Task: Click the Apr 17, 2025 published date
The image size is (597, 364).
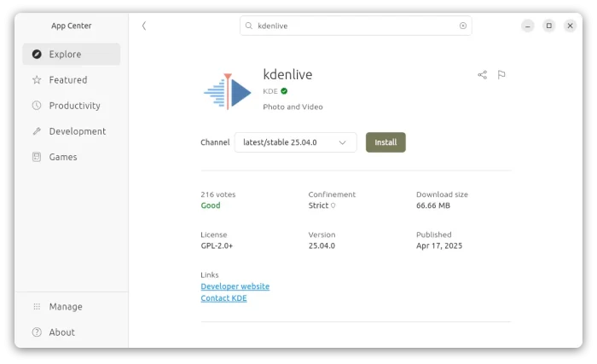Action: coord(439,246)
